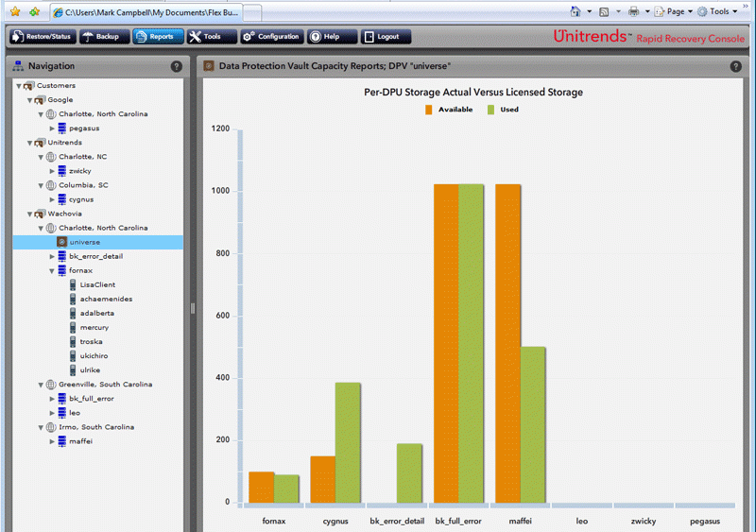The height and width of the screenshot is (532, 756).
Task: Open the browser Page dropdown
Action: click(x=674, y=11)
